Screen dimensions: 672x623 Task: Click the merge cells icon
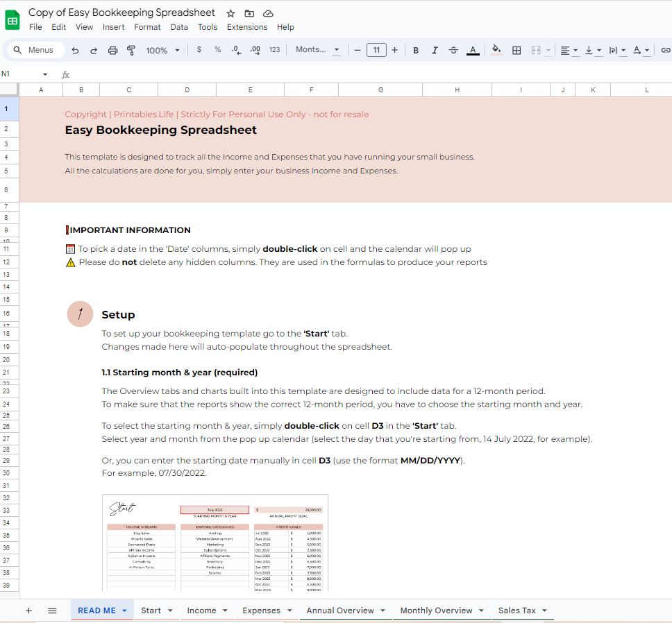pyautogui.click(x=536, y=50)
